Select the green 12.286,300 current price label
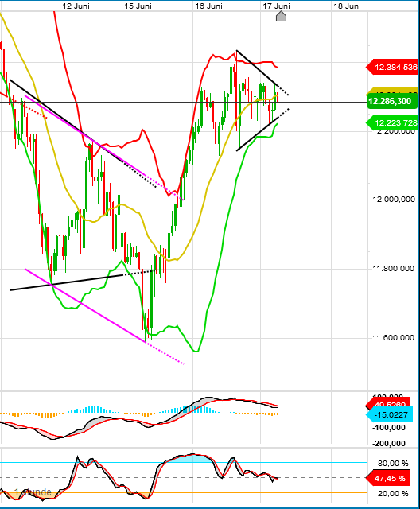Image resolution: width=420 pixels, height=509 pixels. pyautogui.click(x=392, y=101)
